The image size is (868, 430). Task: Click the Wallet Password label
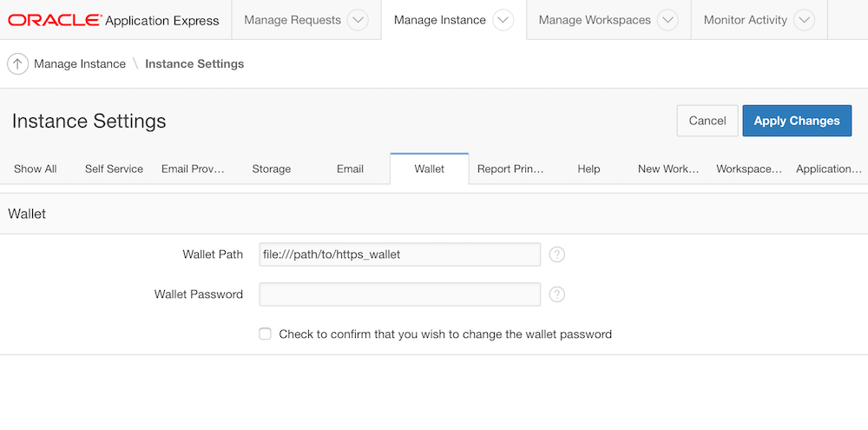pos(198,294)
